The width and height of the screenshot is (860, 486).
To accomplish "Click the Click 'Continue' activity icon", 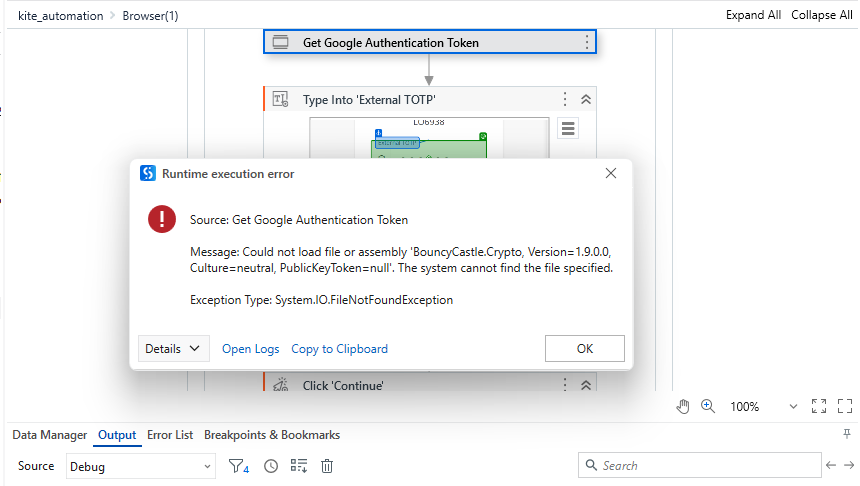I will [x=280, y=385].
